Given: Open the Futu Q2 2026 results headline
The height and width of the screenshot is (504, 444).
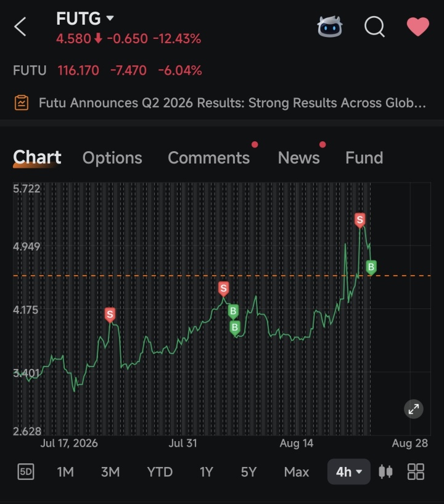Looking at the screenshot, I should click(232, 103).
